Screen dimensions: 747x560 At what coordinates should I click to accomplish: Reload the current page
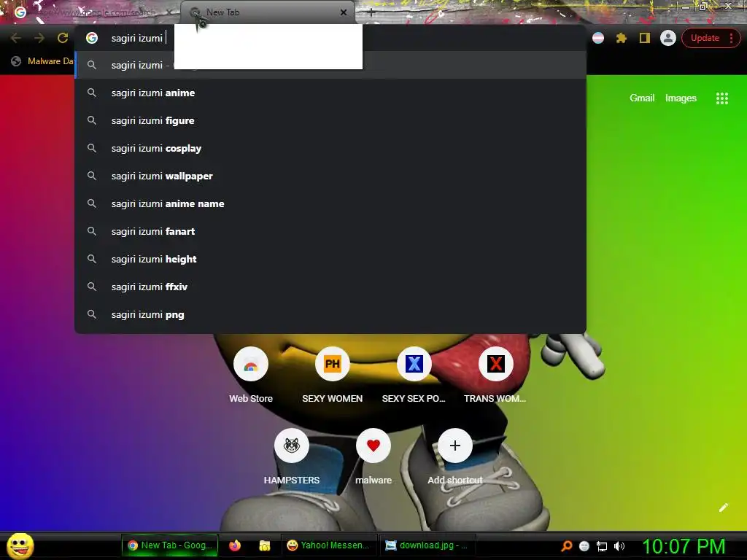pyautogui.click(x=63, y=38)
